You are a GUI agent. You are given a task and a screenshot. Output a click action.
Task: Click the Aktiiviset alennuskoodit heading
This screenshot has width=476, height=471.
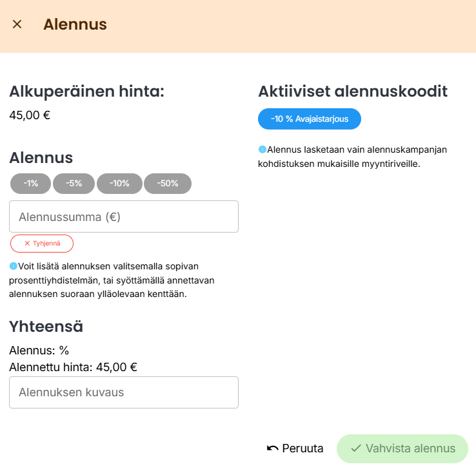tap(353, 91)
